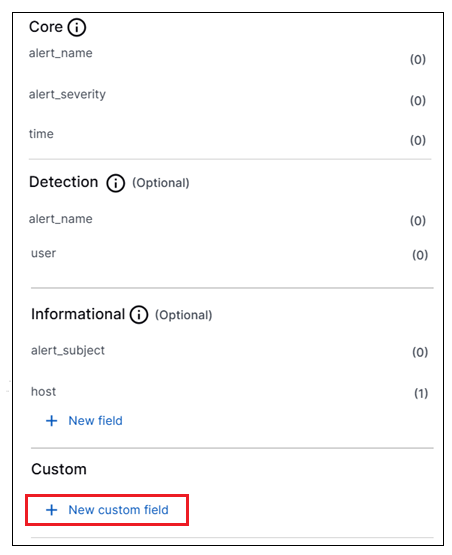Click the (0) count for user

pyautogui.click(x=420, y=255)
